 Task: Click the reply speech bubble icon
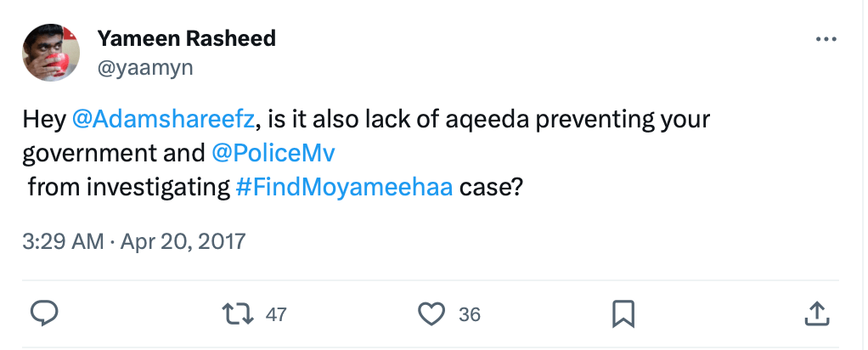click(x=43, y=313)
